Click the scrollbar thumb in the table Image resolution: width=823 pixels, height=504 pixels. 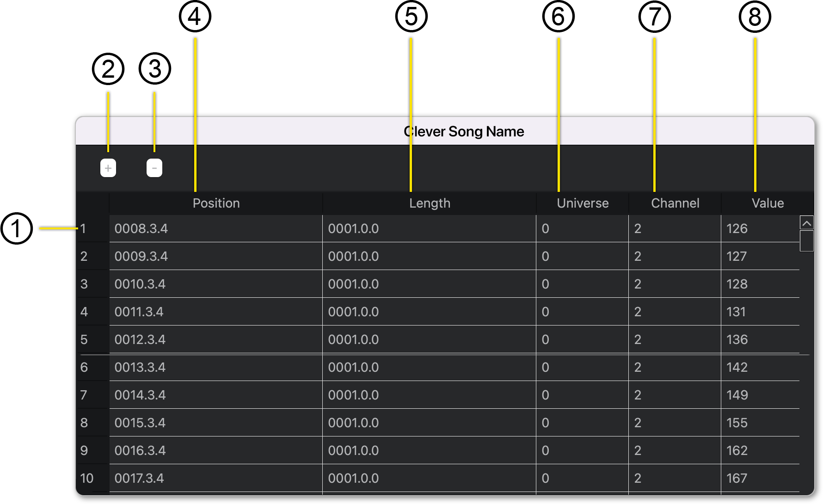point(806,241)
